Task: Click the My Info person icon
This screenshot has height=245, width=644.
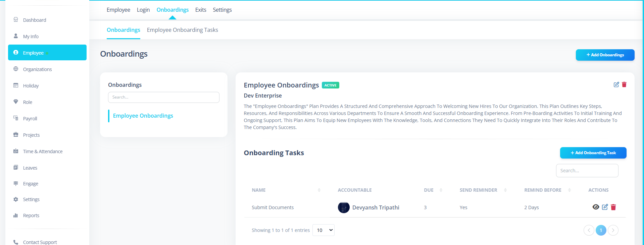Action: [x=16, y=36]
